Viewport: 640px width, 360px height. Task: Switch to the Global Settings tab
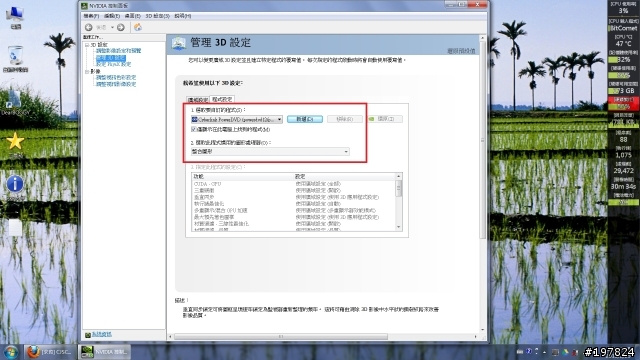(x=198, y=100)
